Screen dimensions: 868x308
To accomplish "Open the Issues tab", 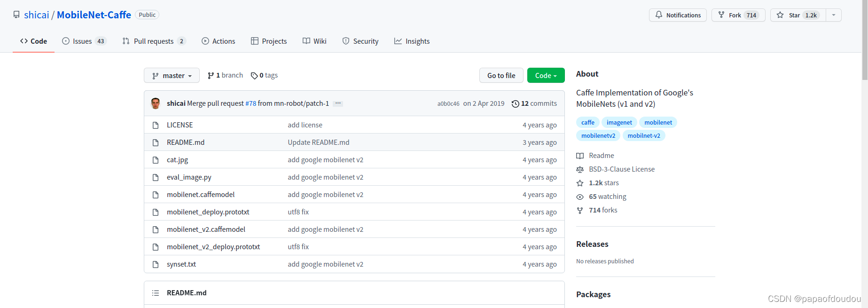I will [85, 41].
